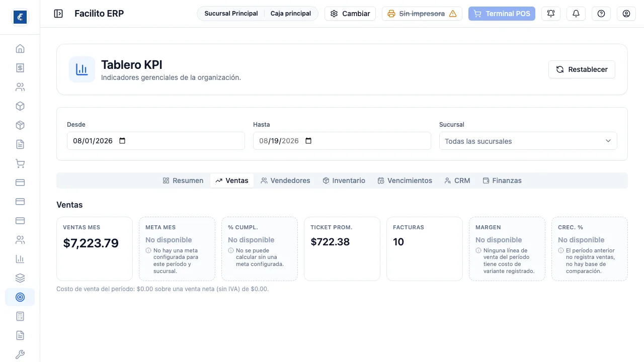Image resolution: width=644 pixels, height=362 pixels.
Task: Launch the Terminal POS button
Action: click(502, 14)
